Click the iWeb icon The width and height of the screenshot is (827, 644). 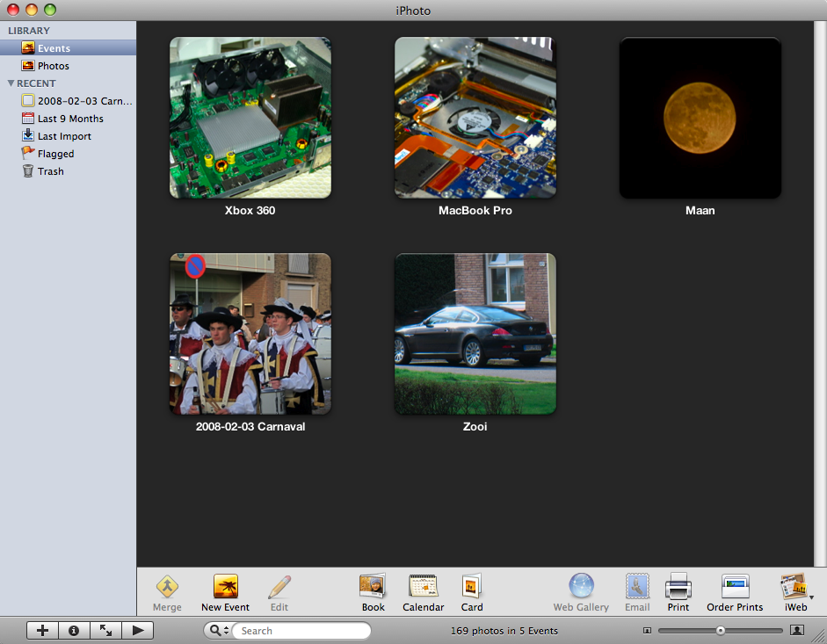pos(794,586)
